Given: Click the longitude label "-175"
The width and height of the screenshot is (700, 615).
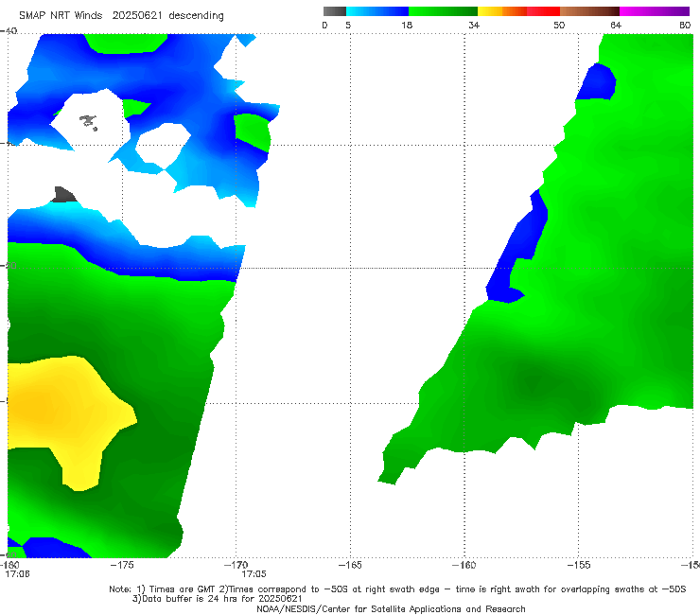Looking at the screenshot, I should tap(122, 565).
